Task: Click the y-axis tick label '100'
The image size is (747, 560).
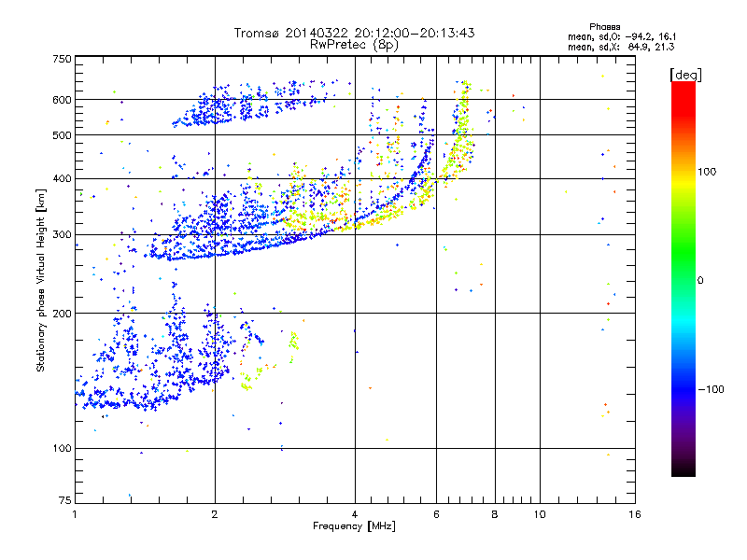Action: [x=63, y=449]
